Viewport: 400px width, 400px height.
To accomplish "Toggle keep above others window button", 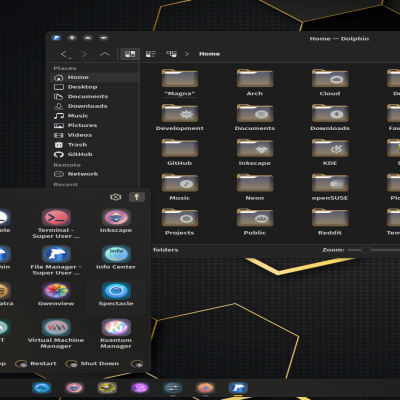I will point(88,38).
